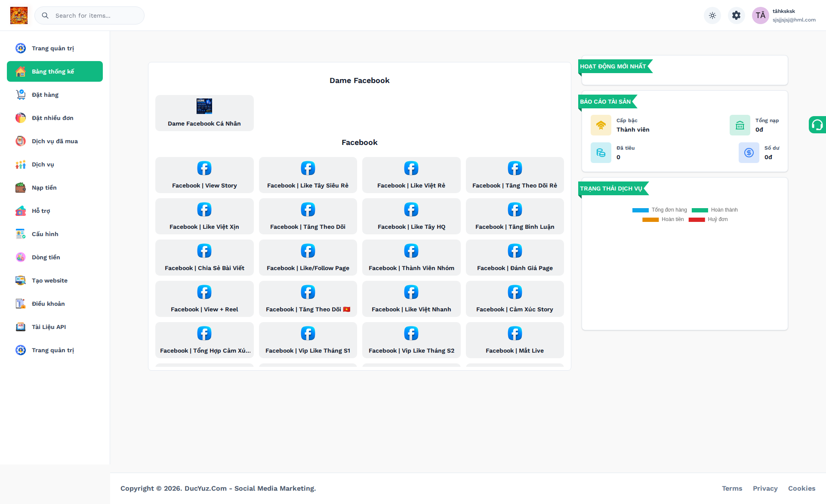
Task: Open the settings gear icon
Action: pyautogui.click(x=737, y=15)
